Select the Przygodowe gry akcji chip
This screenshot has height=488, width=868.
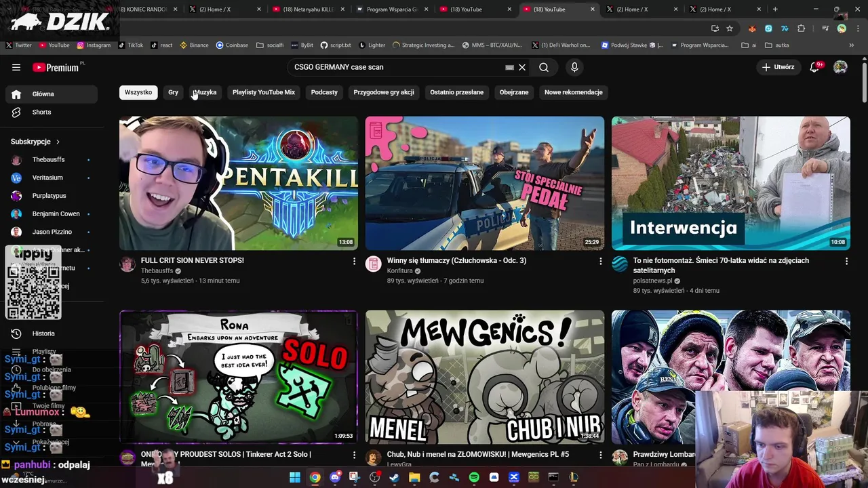click(384, 92)
